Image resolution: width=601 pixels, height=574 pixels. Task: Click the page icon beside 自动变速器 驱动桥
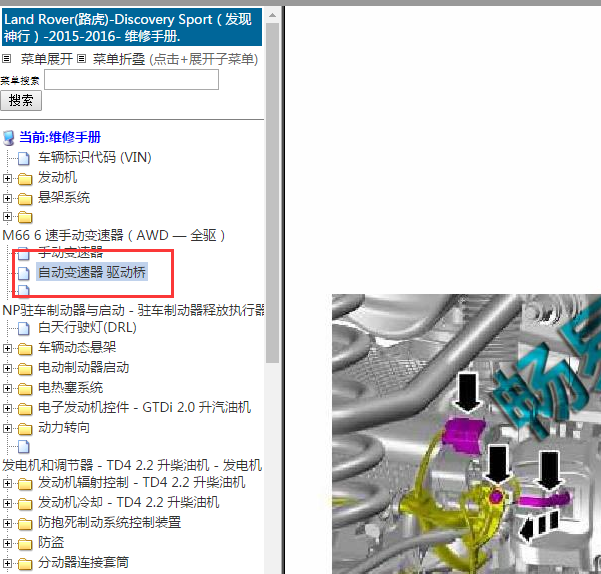click(23, 273)
